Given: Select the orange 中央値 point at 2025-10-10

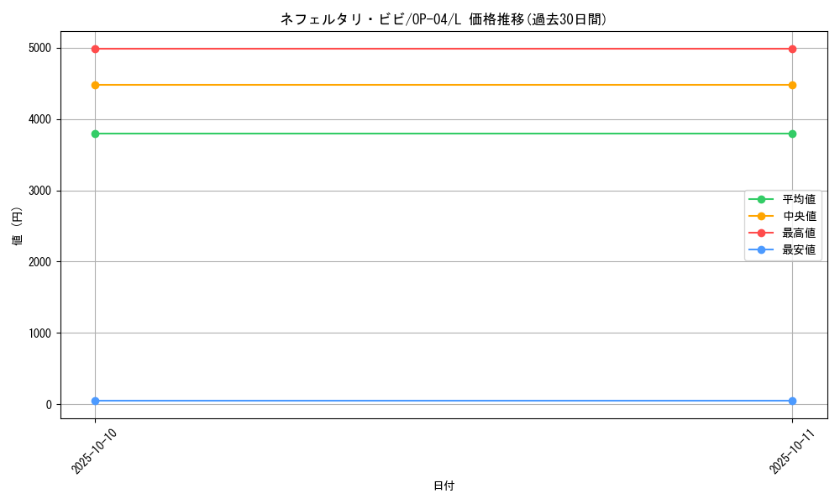Looking at the screenshot, I should [x=95, y=85].
